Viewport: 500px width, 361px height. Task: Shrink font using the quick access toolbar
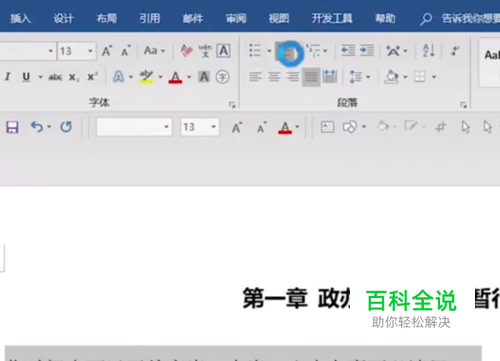pos(262,127)
